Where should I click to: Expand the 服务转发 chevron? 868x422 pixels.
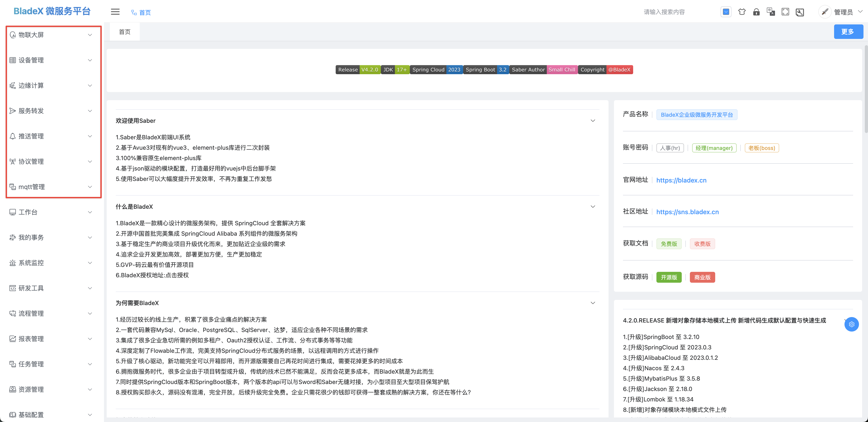click(x=90, y=111)
